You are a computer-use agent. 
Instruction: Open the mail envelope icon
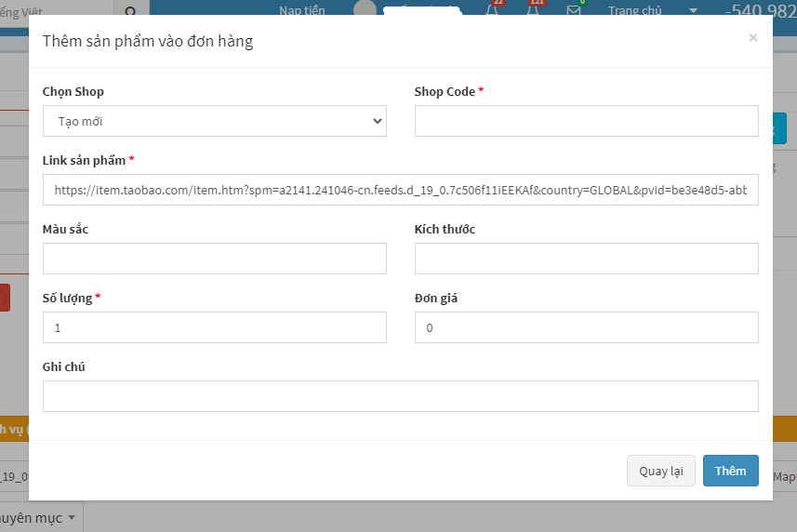click(574, 10)
